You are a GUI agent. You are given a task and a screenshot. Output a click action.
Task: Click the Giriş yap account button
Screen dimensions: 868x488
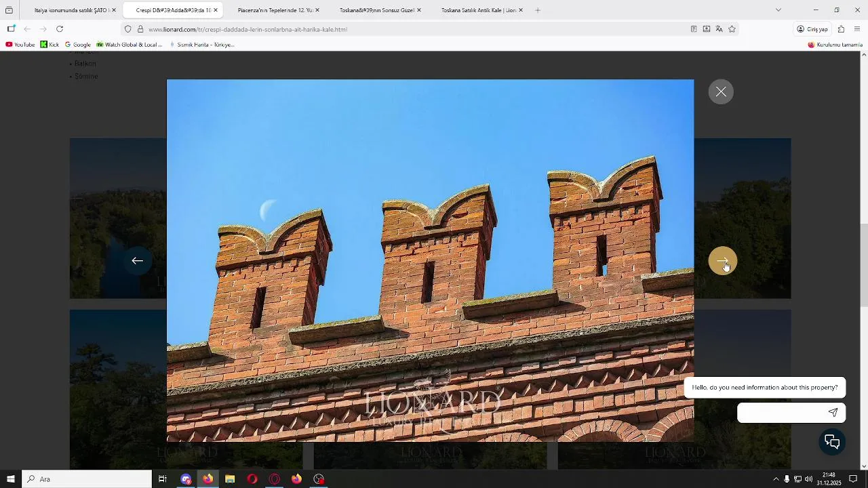point(812,29)
